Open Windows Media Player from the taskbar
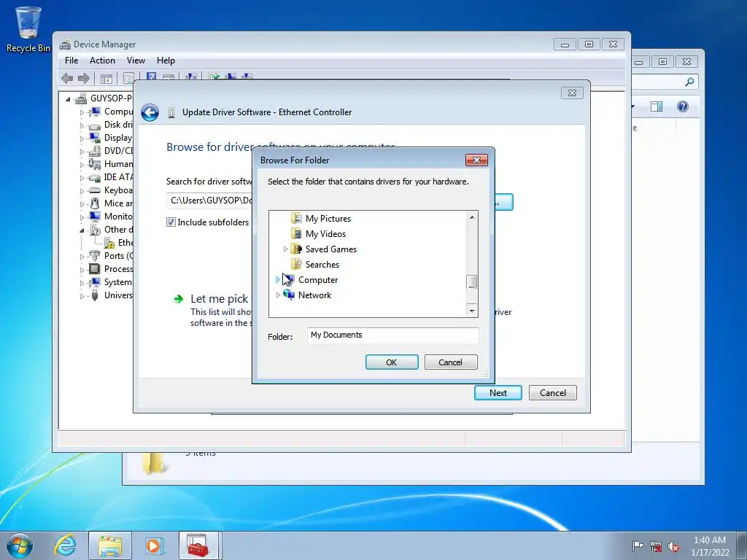The image size is (747, 560). [154, 545]
